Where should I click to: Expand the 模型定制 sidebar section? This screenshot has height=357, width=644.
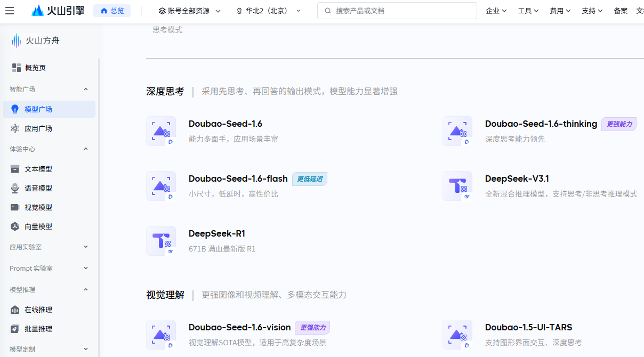click(x=86, y=349)
